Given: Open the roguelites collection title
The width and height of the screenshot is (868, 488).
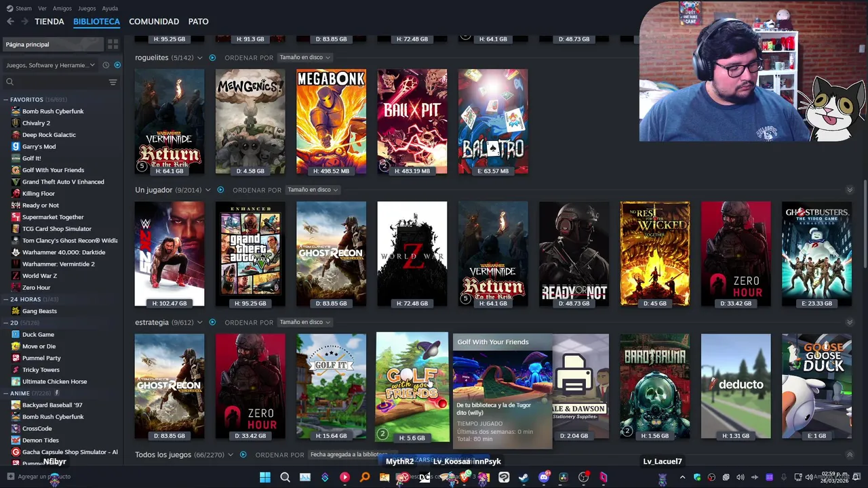Looking at the screenshot, I should pos(151,58).
